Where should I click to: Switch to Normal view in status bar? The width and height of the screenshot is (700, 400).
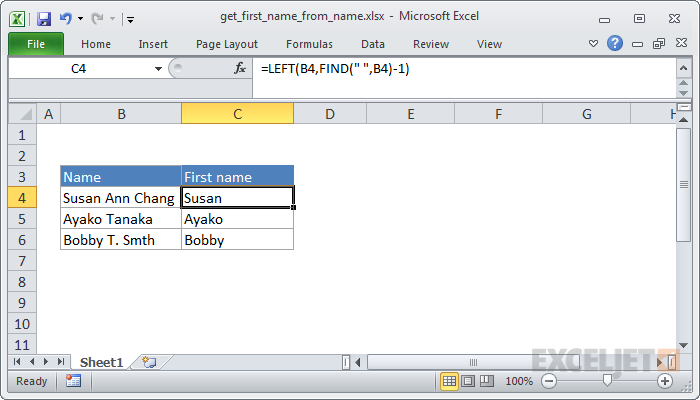pyautogui.click(x=450, y=381)
